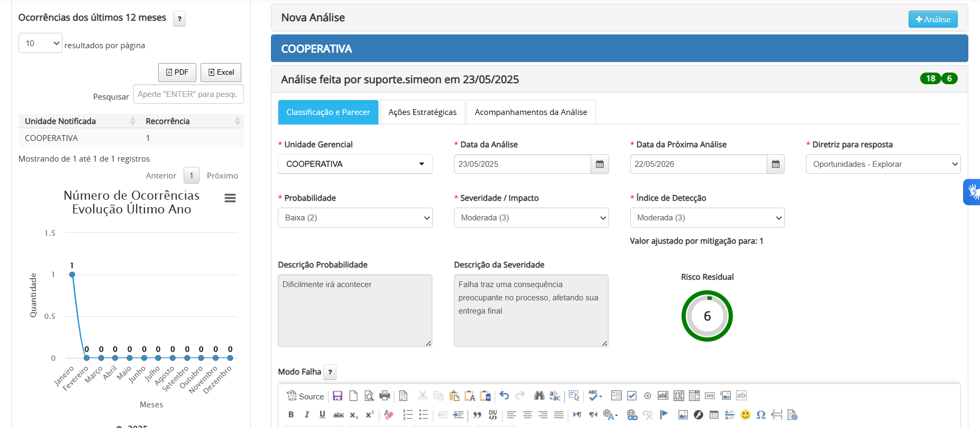Viewport: 980px width, 428px height.
Task: Click the Print icon in editor toolbar
Action: (385, 396)
